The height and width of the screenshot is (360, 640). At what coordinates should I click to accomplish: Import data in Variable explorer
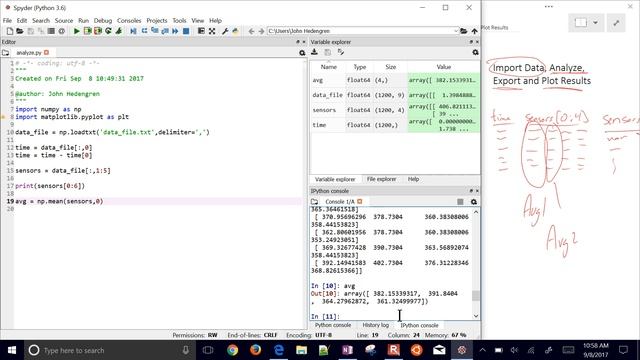pos(314,52)
